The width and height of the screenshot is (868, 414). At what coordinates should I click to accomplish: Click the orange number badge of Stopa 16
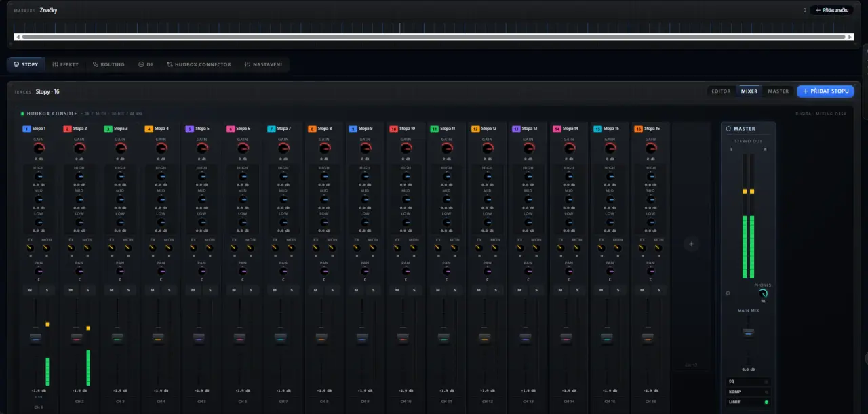coord(638,129)
